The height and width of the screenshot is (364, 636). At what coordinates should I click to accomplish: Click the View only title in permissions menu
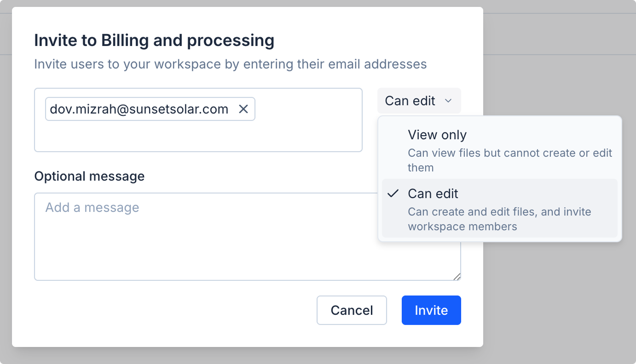437,135
